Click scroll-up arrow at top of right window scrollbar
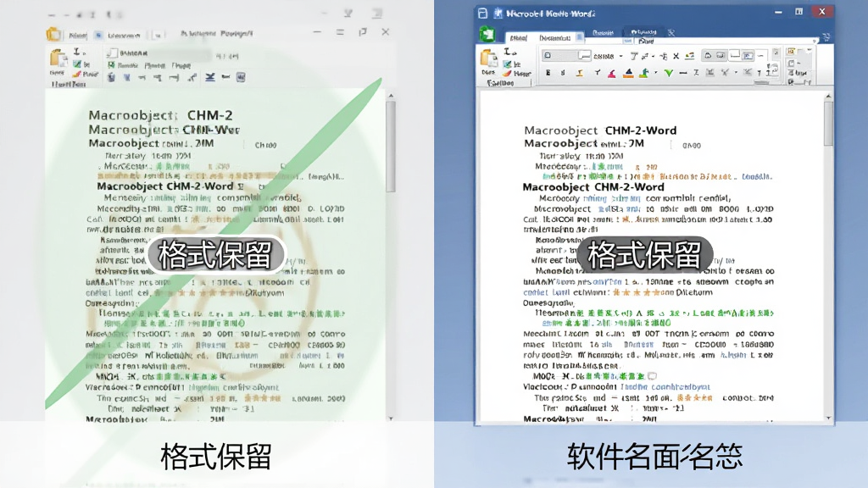The width and height of the screenshot is (868, 488). pos(828,97)
